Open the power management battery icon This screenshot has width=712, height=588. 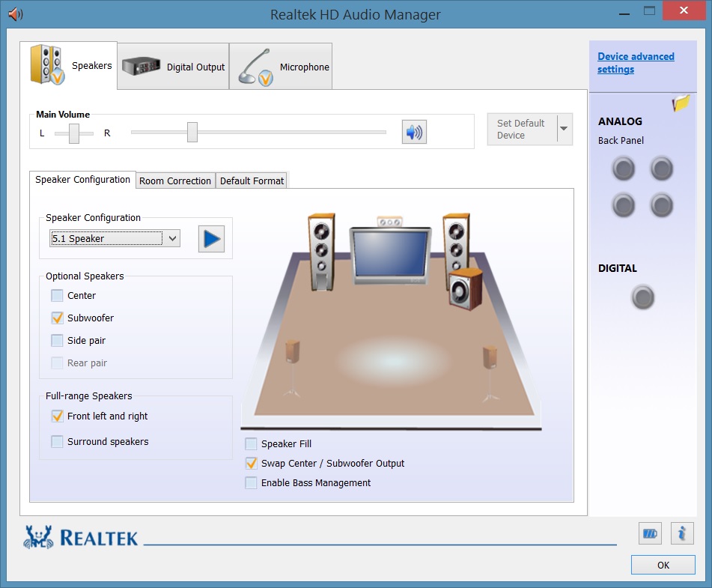pyautogui.click(x=650, y=533)
